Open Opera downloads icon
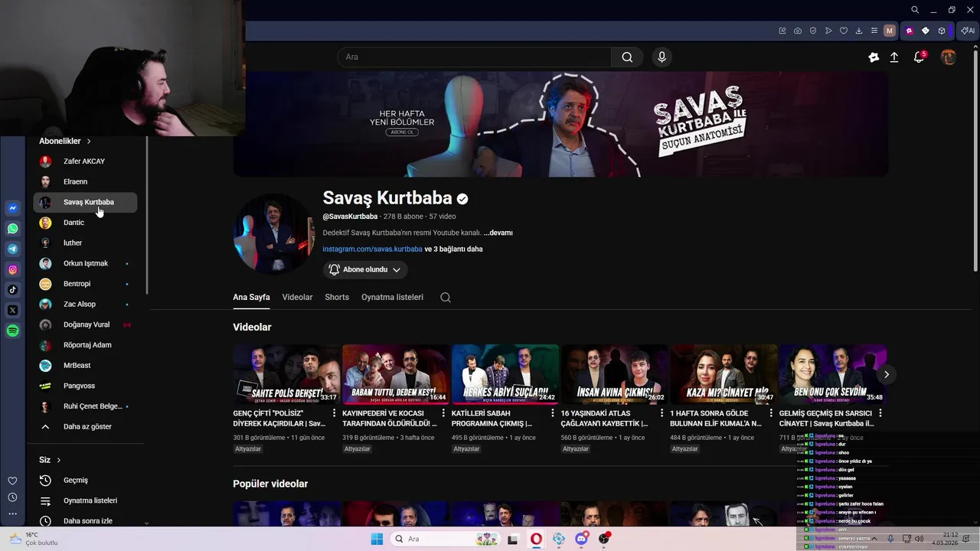This screenshot has width=980, height=551. 859,31
